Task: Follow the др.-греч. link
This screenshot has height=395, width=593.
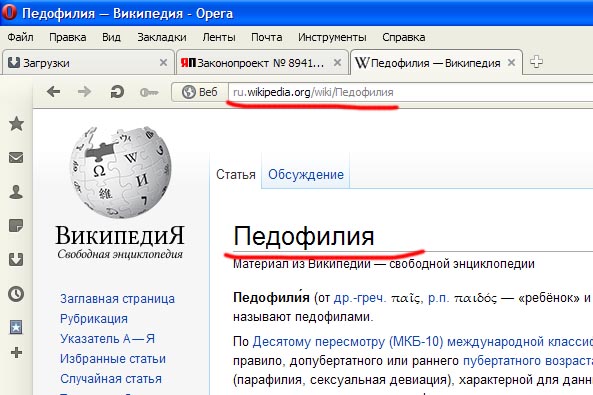Action: (360, 298)
